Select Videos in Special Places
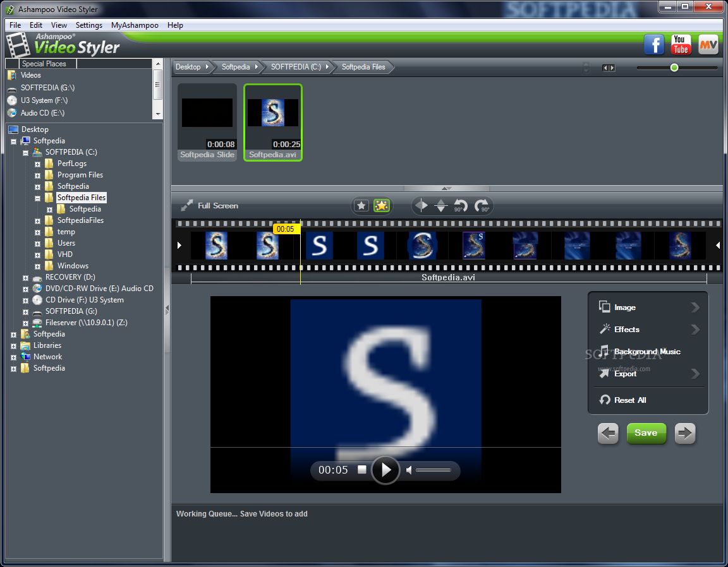The image size is (728, 567). 30,75
